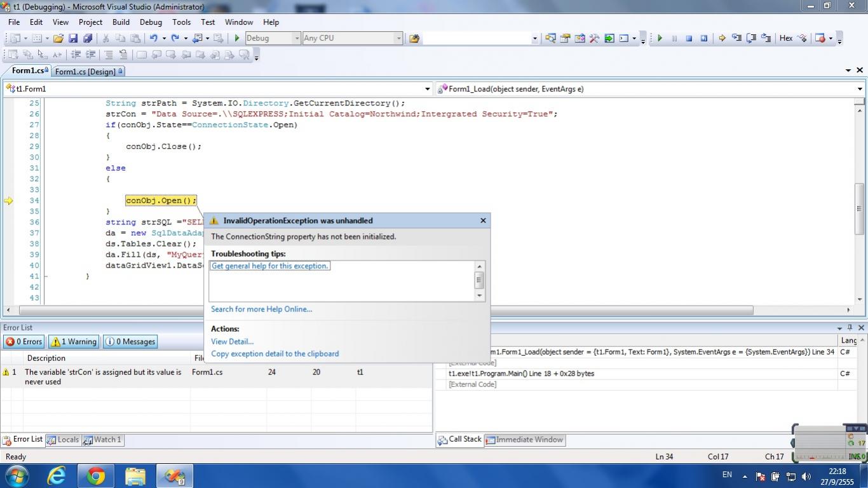This screenshot has height=488, width=868.
Task: Click Uncomment selected lines icon
Action: [x=123, y=55]
